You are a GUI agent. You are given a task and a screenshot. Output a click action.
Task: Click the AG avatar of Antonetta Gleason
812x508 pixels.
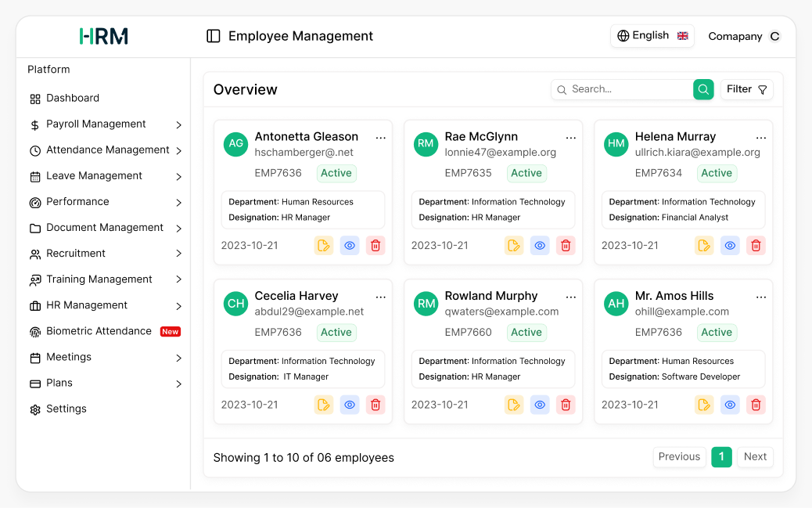235,143
